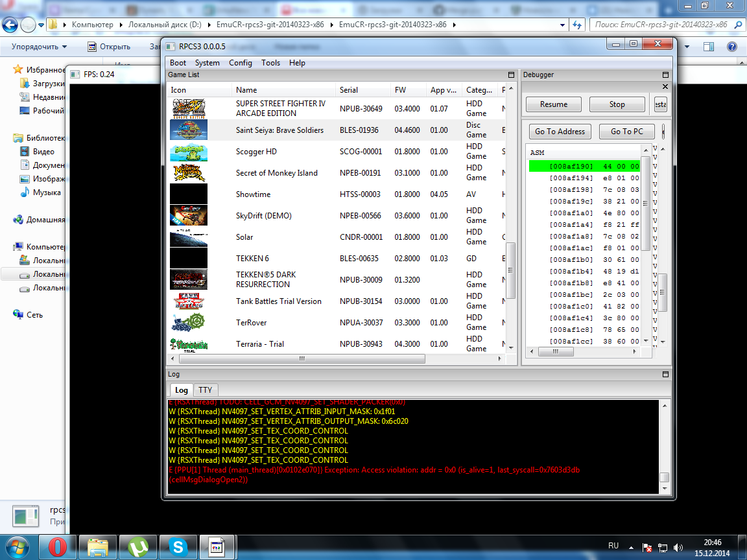The image size is (747, 560).
Task: Click the taskbar volume icon
Action: pos(678,548)
